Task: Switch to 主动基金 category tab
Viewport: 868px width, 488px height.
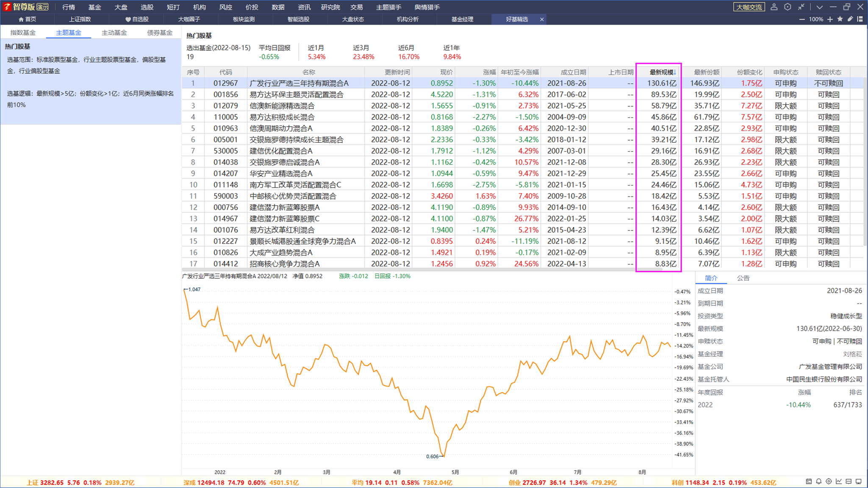Action: click(x=114, y=33)
